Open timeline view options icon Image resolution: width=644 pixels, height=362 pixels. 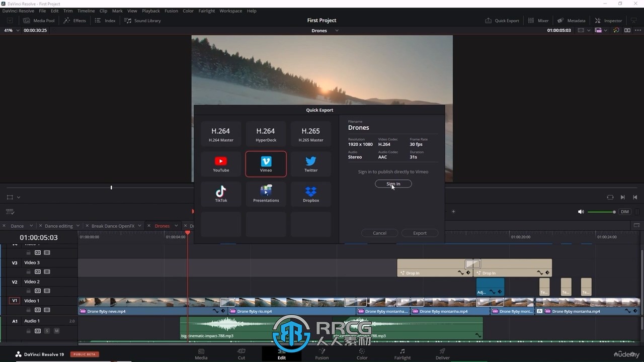(10, 212)
